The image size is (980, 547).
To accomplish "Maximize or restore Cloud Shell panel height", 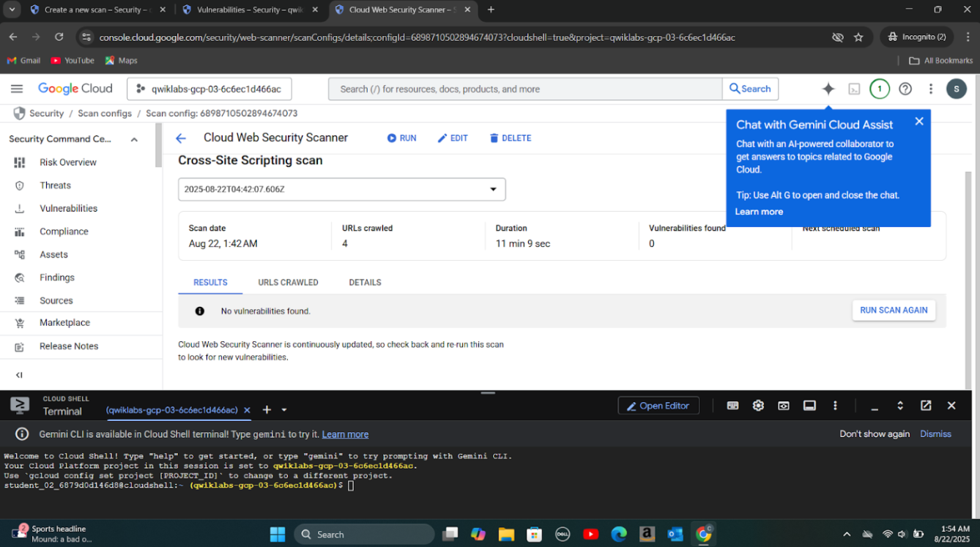I will [x=900, y=406].
